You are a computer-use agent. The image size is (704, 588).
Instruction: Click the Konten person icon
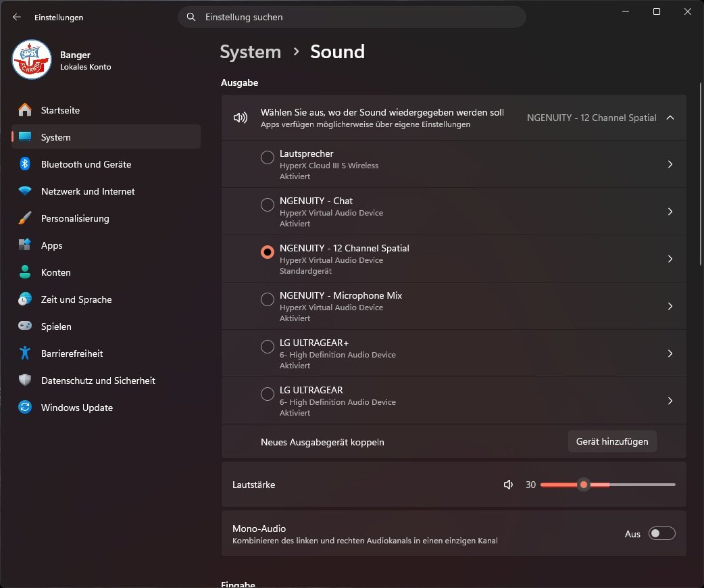[x=25, y=272]
